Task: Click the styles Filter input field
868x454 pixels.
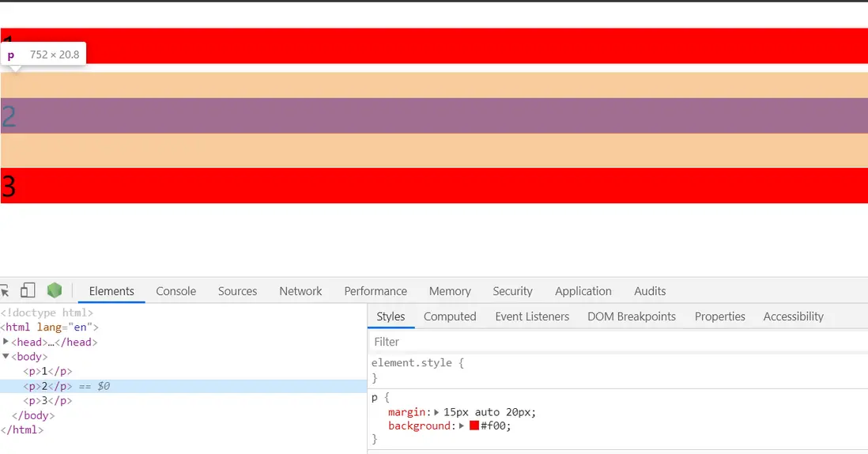Action: pos(617,342)
